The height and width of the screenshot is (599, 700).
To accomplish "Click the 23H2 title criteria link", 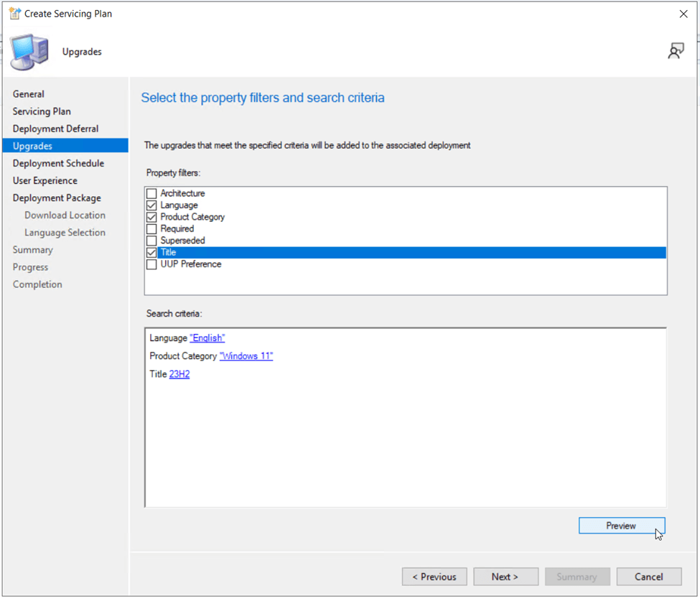I will 179,374.
